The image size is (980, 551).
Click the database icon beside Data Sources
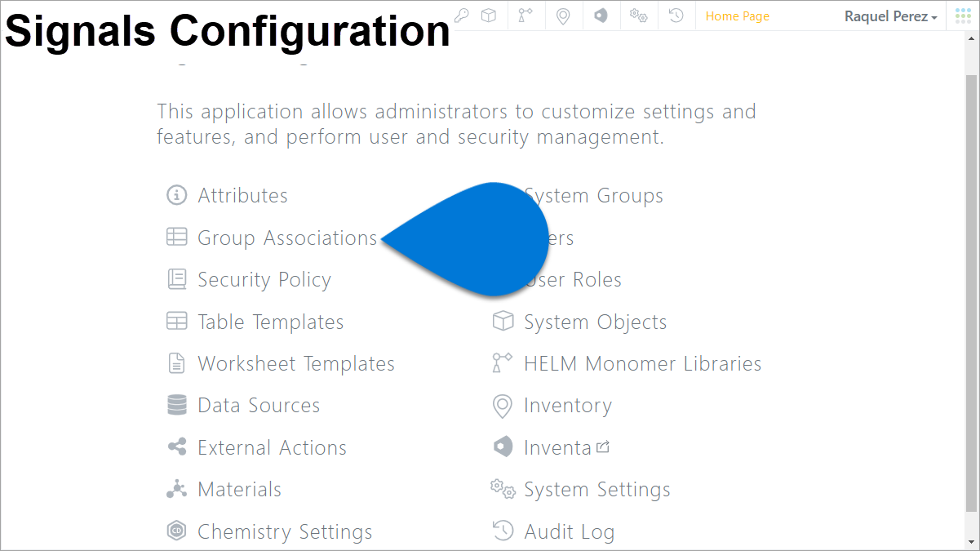pyautogui.click(x=176, y=405)
